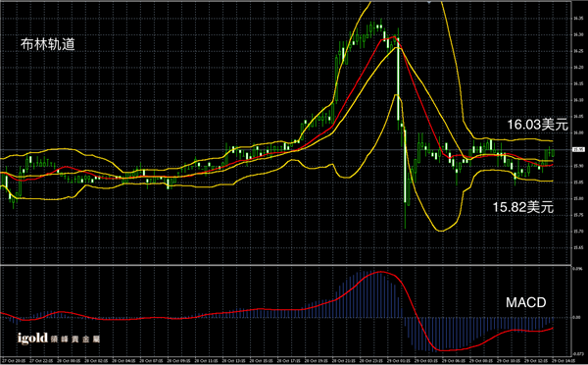Click the 布林轨道 chart label

tap(48, 44)
